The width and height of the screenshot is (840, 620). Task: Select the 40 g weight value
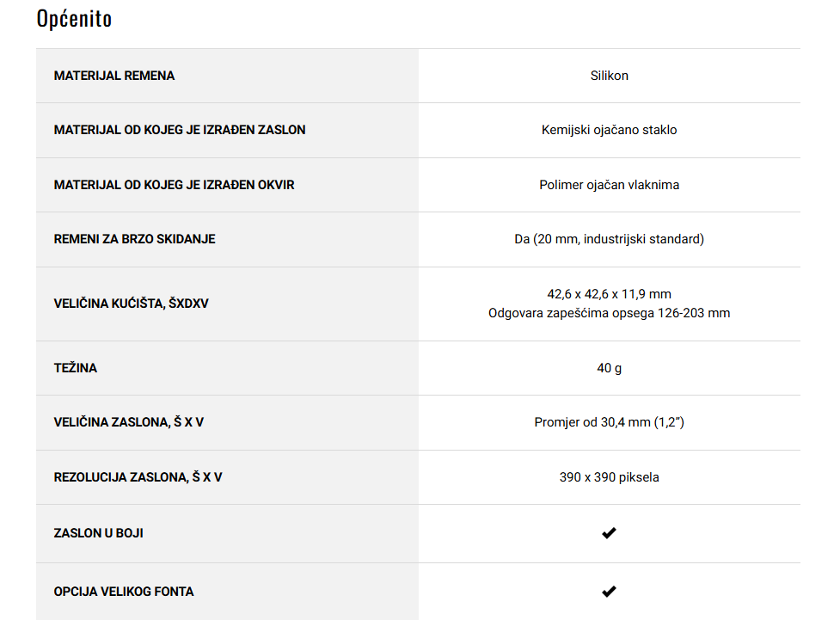point(609,368)
